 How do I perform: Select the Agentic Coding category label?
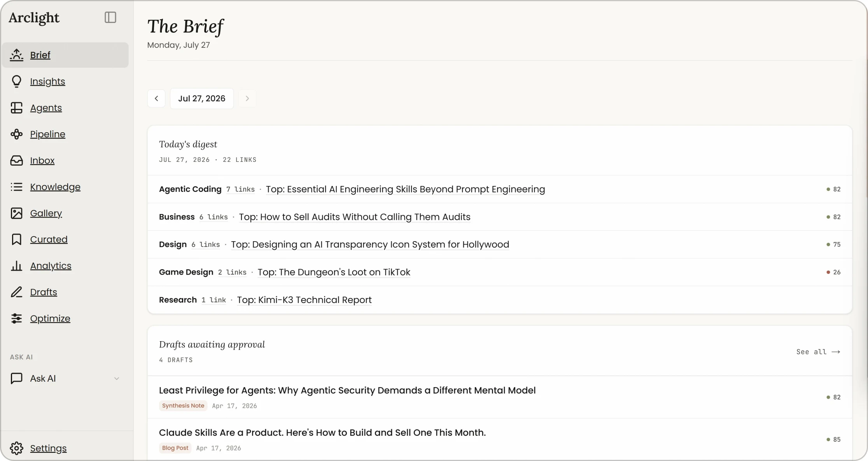click(190, 189)
